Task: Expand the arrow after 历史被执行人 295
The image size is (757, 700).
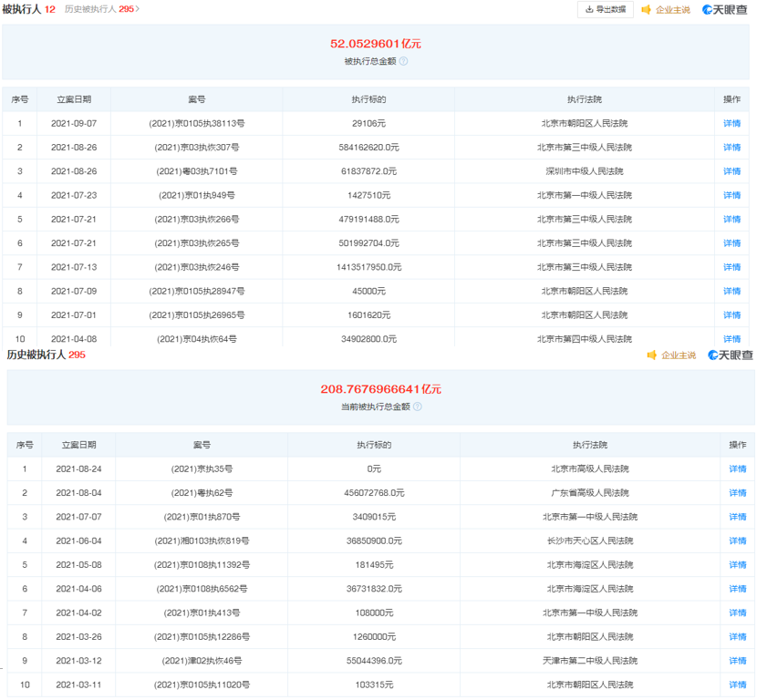Action: [138, 9]
